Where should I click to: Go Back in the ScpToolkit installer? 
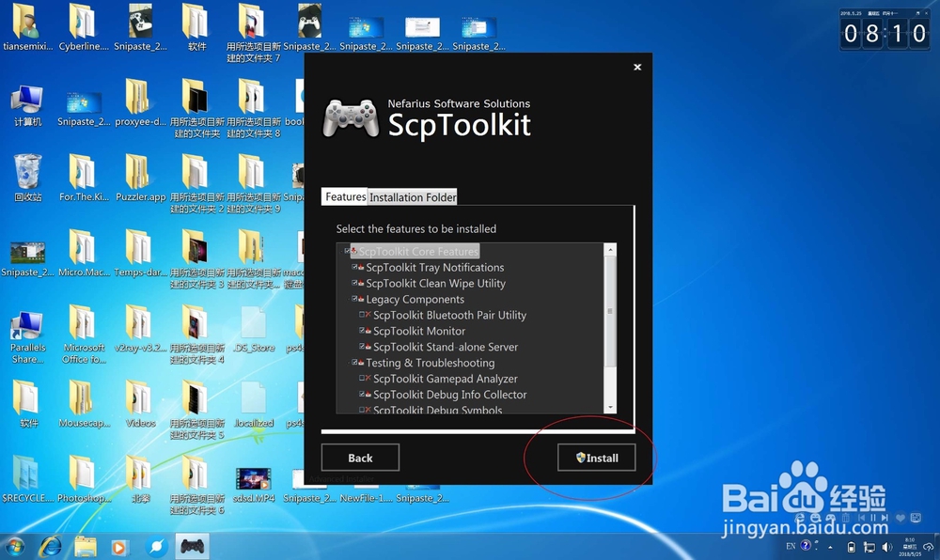coord(360,458)
